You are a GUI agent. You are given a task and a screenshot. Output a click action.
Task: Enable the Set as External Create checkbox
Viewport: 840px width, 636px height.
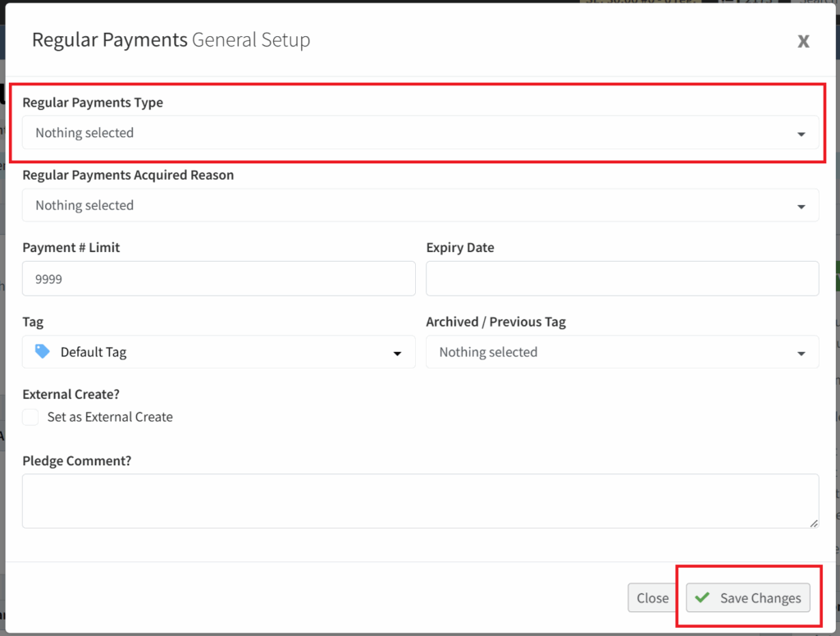point(30,417)
